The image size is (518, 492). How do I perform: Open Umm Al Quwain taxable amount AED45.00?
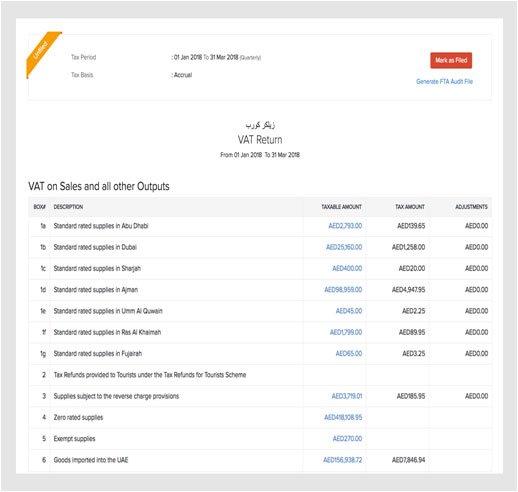(349, 311)
